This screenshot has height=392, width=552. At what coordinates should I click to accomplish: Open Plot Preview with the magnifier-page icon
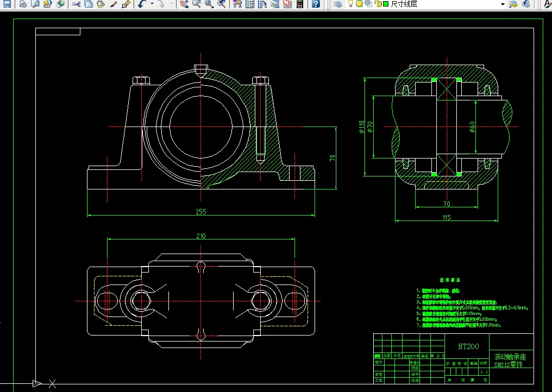coord(35,4)
